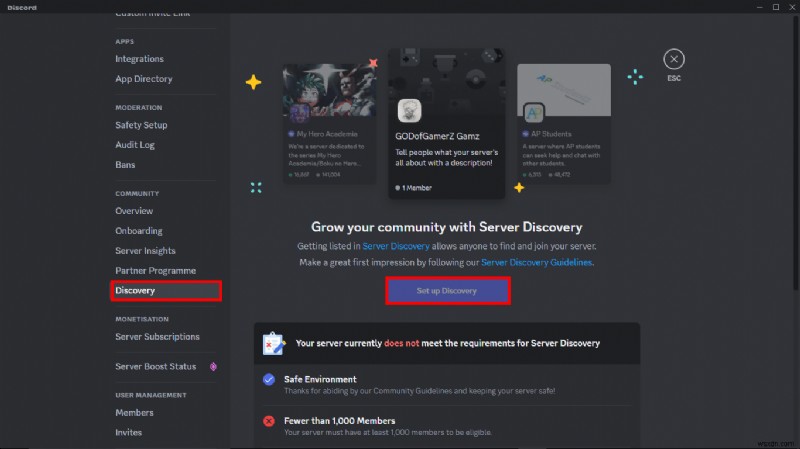Go to Safety Setup
The width and height of the screenshot is (800, 449).
point(141,125)
